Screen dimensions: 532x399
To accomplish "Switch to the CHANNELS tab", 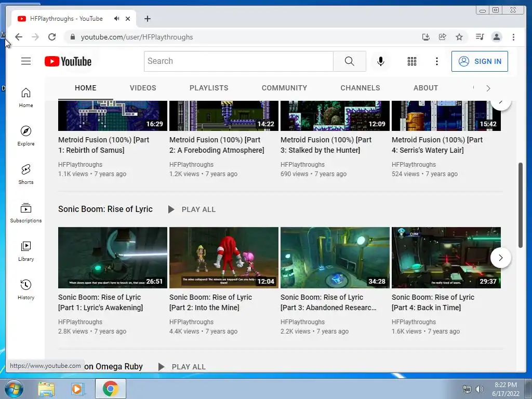I will (x=361, y=88).
